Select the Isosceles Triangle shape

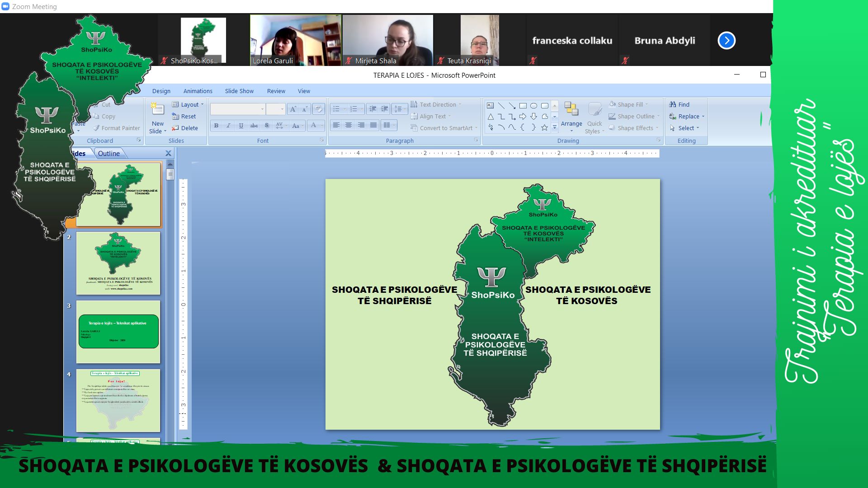coord(491,117)
